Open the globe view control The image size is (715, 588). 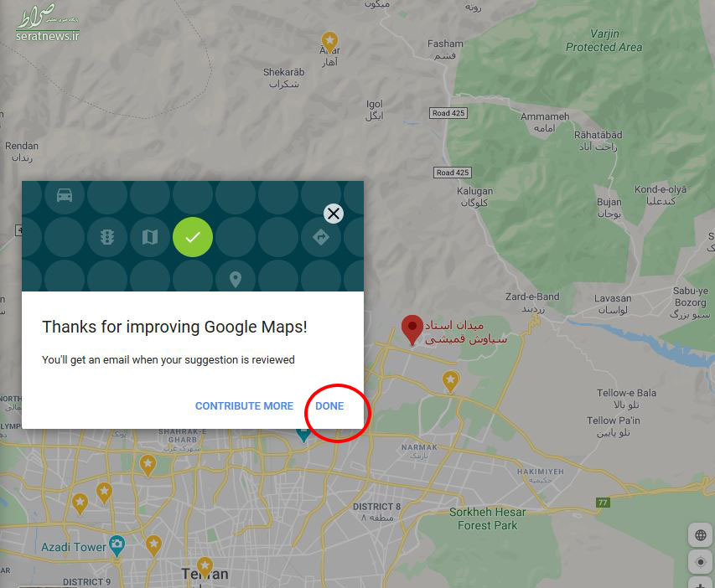pos(701,535)
